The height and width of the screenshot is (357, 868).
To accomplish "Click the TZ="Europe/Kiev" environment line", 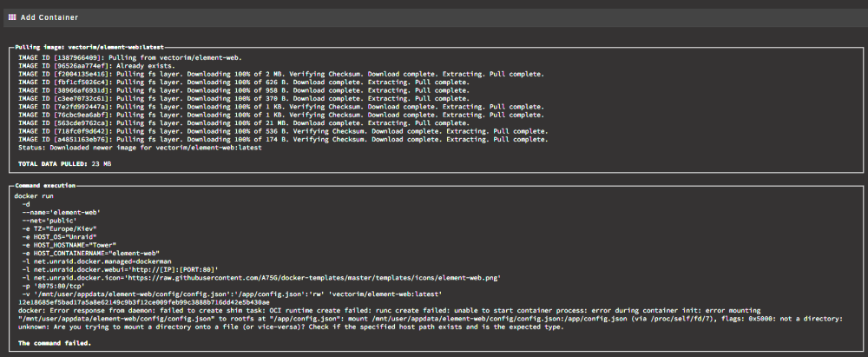I will point(59,228).
